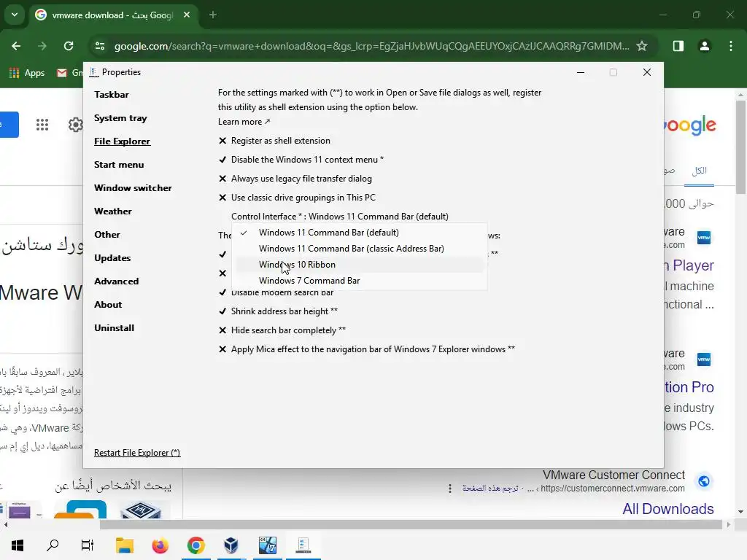
Task: Reload the Chrome page
Action: [x=69, y=46]
